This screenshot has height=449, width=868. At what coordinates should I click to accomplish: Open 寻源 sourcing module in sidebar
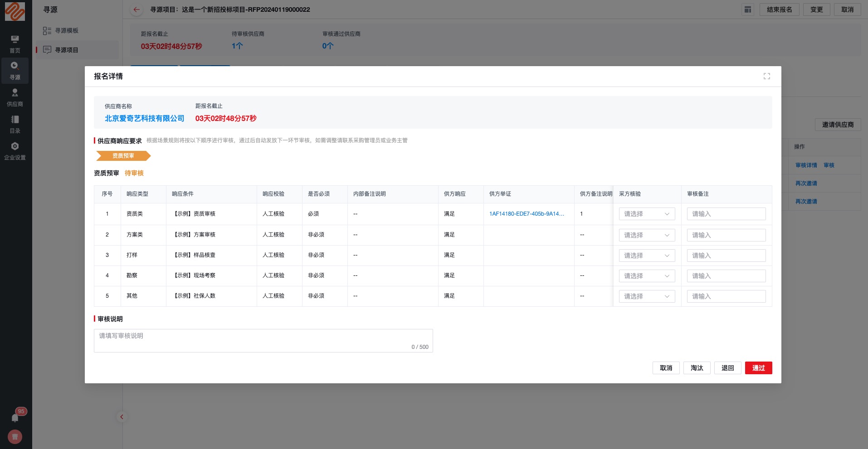[15, 71]
